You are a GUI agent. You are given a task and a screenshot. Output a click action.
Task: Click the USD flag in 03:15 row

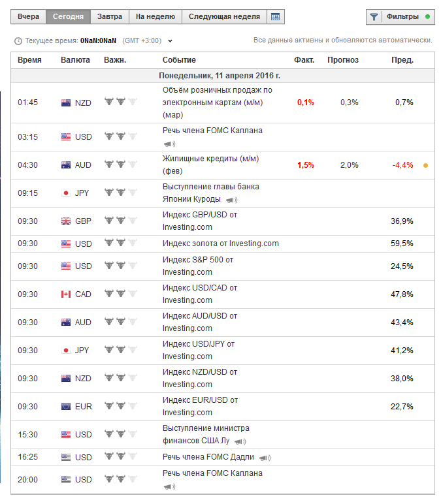point(66,137)
